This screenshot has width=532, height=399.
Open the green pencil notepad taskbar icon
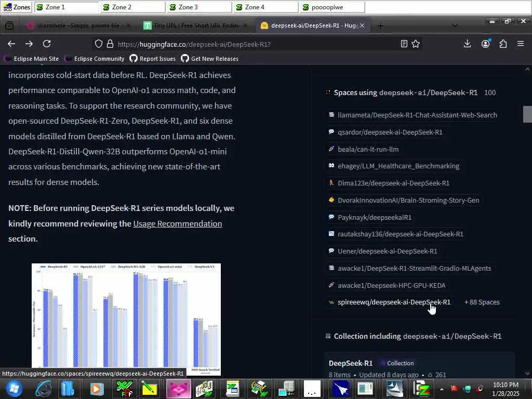click(150, 389)
